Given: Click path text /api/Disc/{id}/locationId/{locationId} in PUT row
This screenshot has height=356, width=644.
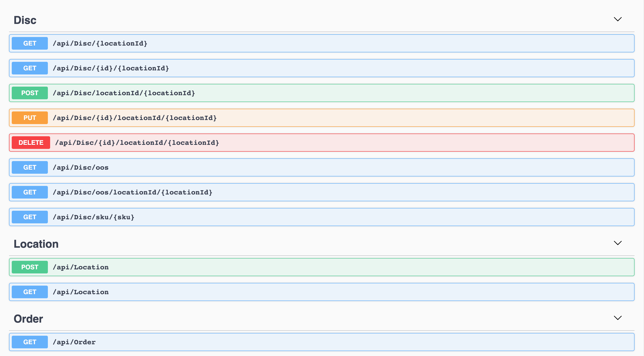Looking at the screenshot, I should click(x=135, y=118).
